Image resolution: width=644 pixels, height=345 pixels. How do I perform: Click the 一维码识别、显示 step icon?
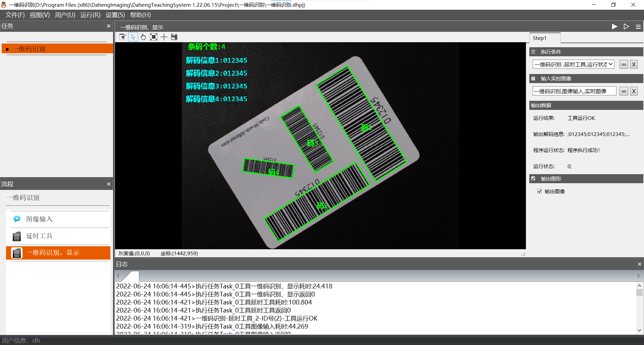tap(17, 253)
